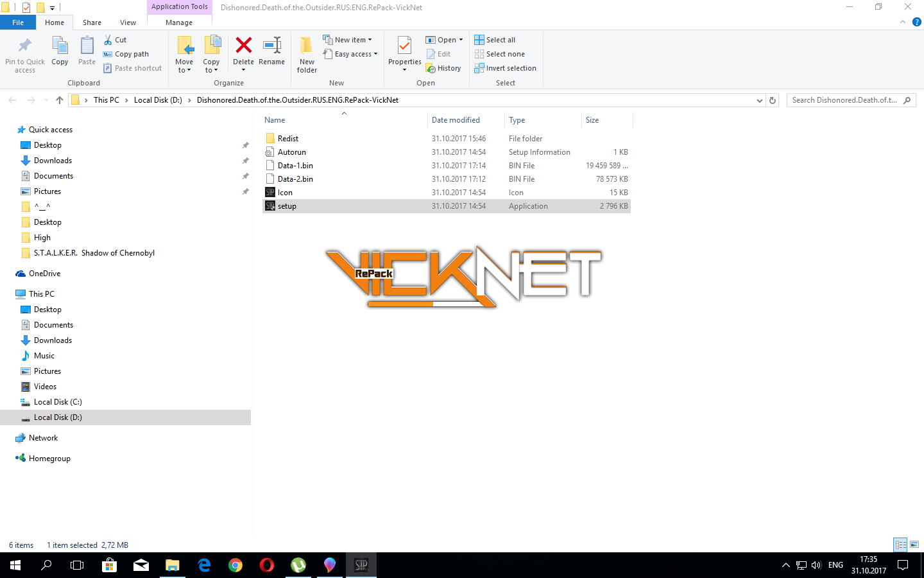Screen dimensions: 924x578
Task: Select the Data-1.bin file
Action: (295, 166)
